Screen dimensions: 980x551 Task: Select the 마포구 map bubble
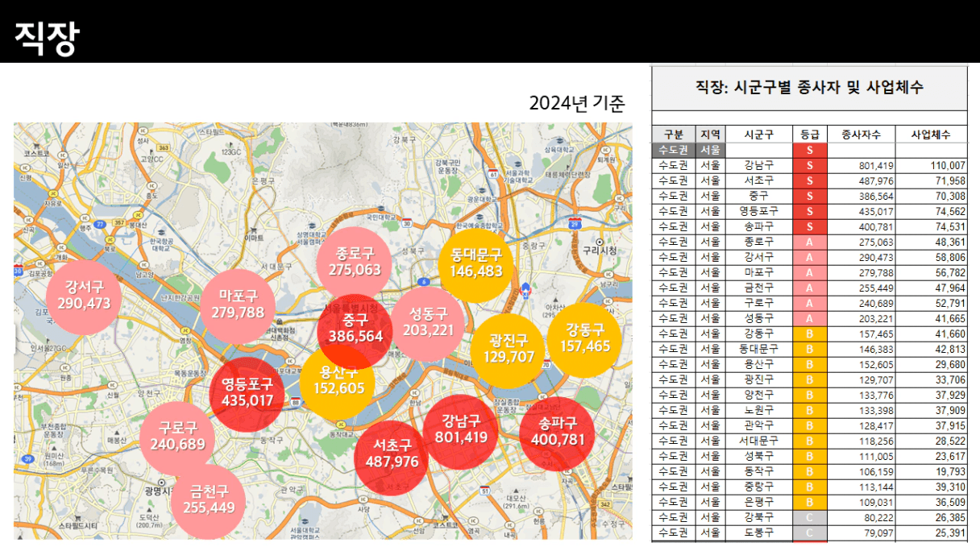pos(237,305)
